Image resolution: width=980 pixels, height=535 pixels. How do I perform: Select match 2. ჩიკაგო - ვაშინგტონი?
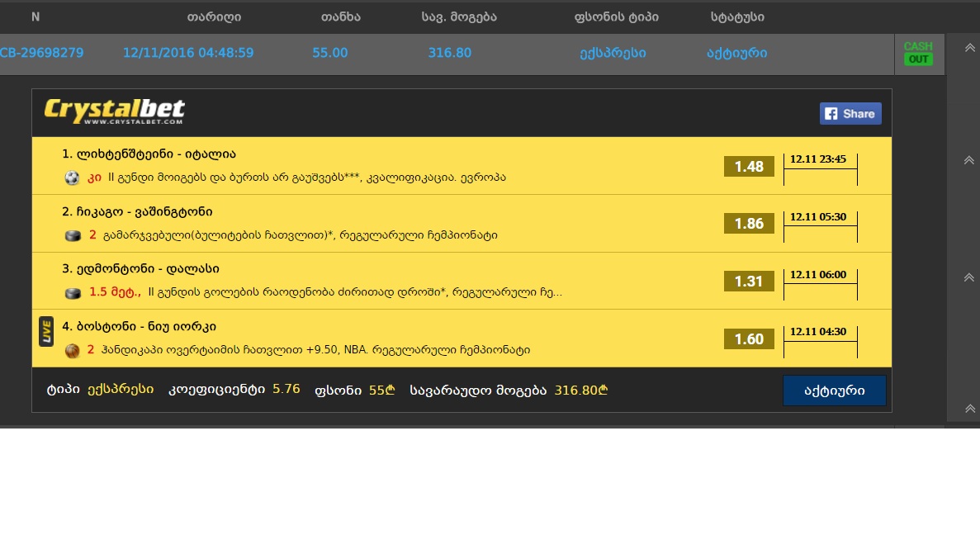pos(138,212)
